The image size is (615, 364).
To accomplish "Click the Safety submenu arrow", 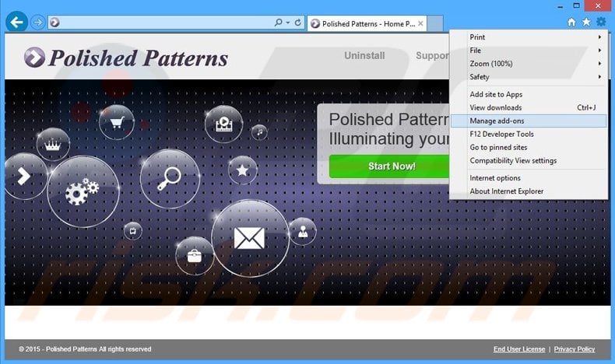I will pyautogui.click(x=599, y=77).
